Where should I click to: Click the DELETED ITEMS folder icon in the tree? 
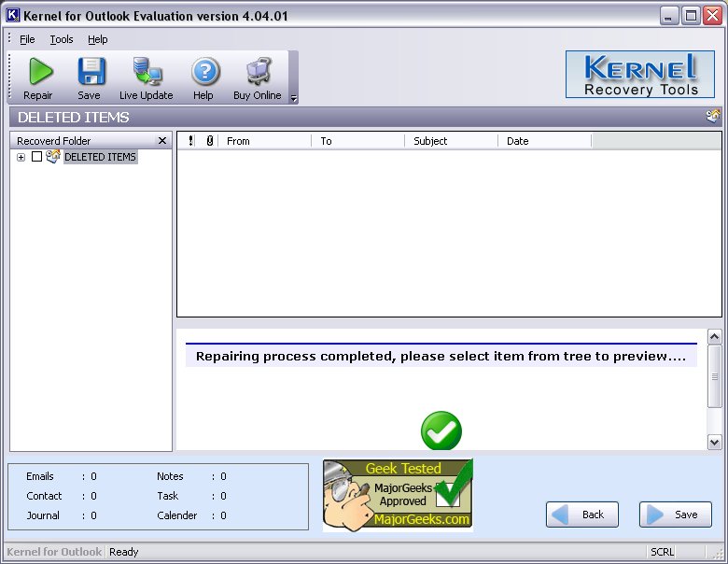(x=53, y=157)
